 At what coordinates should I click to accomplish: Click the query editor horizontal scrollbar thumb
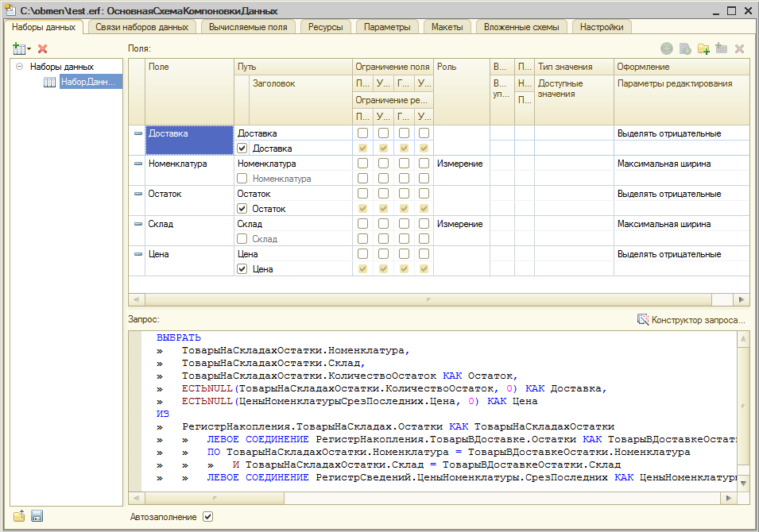[x=215, y=498]
